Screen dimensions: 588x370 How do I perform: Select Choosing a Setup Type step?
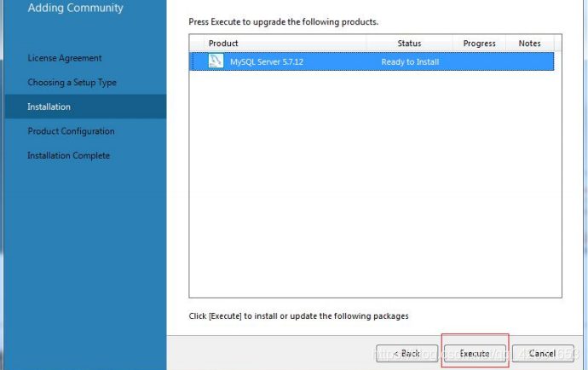72,83
